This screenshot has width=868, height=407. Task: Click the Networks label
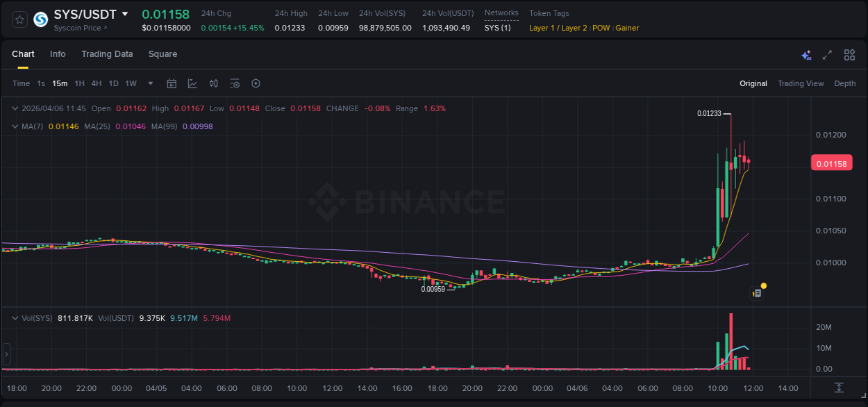(501, 13)
